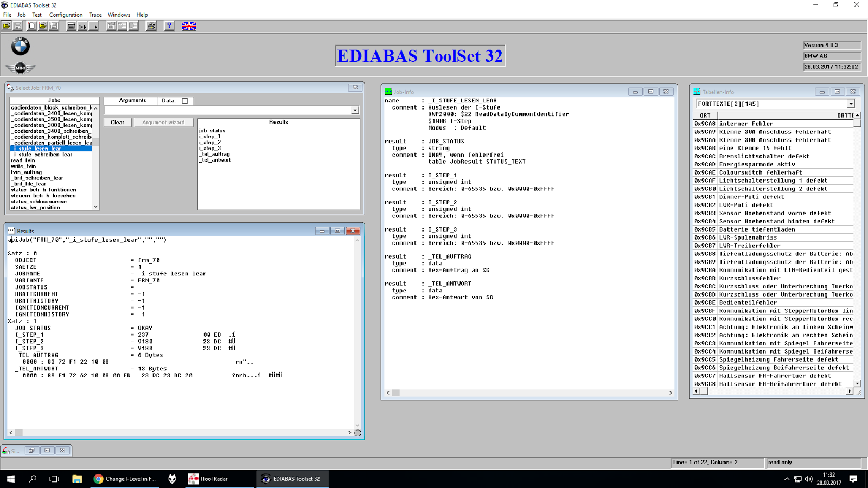Click table row 0x9CAC Bremslichtschalter defekt

point(774,156)
